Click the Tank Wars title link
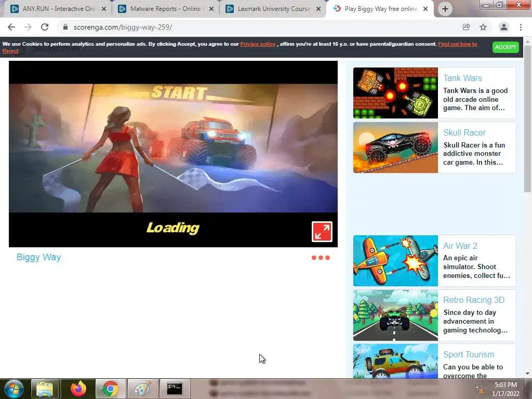This screenshot has width=532, height=399. pyautogui.click(x=462, y=78)
